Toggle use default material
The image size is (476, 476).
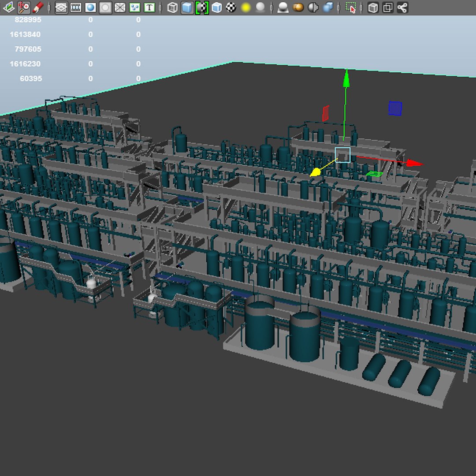(202, 7)
